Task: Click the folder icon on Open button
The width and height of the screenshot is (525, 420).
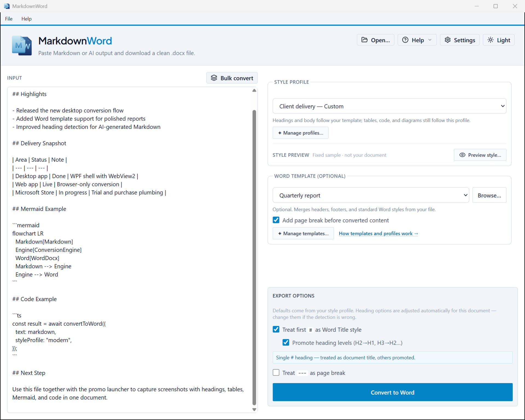Action: point(364,40)
